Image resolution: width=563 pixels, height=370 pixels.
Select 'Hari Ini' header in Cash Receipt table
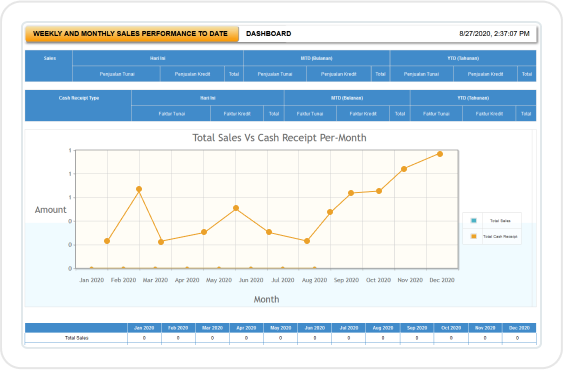208,98
